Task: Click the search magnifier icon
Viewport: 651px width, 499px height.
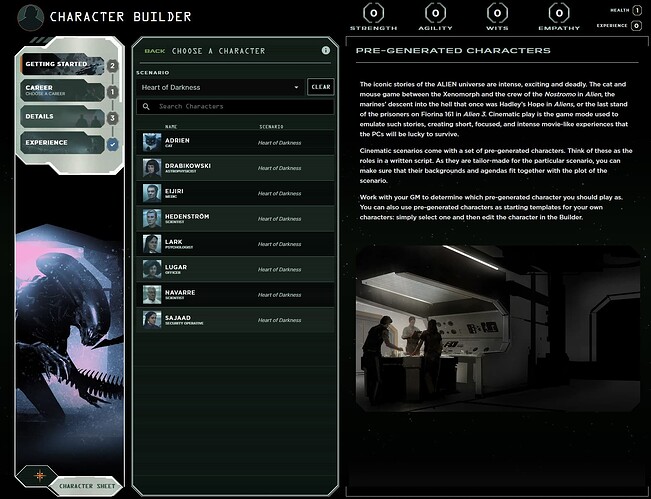Action: (x=146, y=107)
